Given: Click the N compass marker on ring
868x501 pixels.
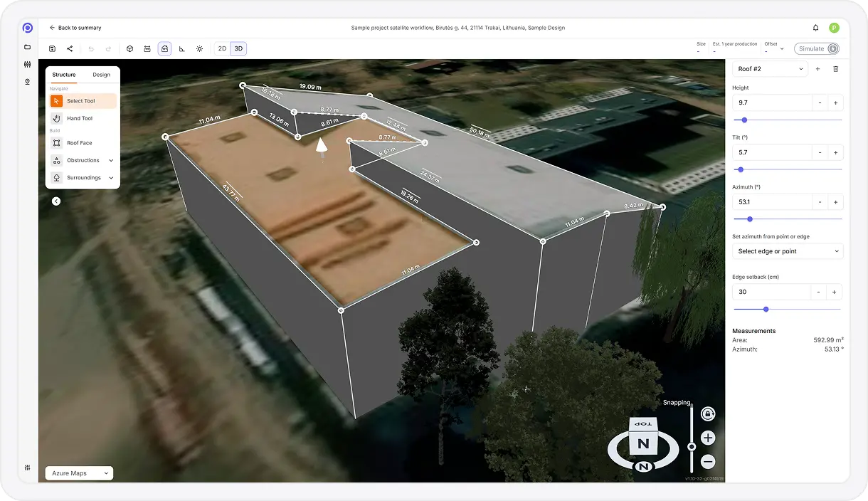Looking at the screenshot, I should tap(644, 467).
